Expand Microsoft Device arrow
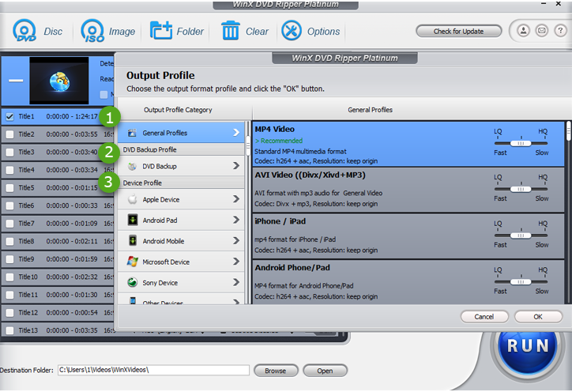 click(x=236, y=262)
